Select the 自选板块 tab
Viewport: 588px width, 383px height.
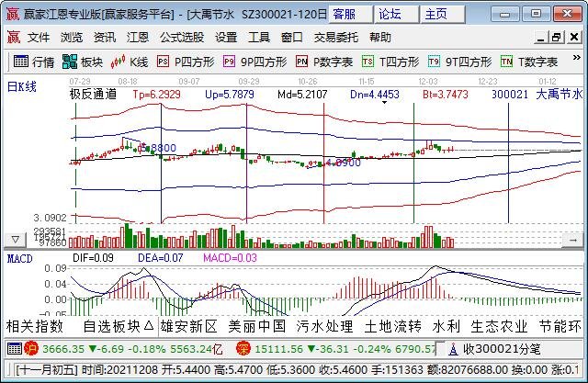pyautogui.click(x=112, y=326)
